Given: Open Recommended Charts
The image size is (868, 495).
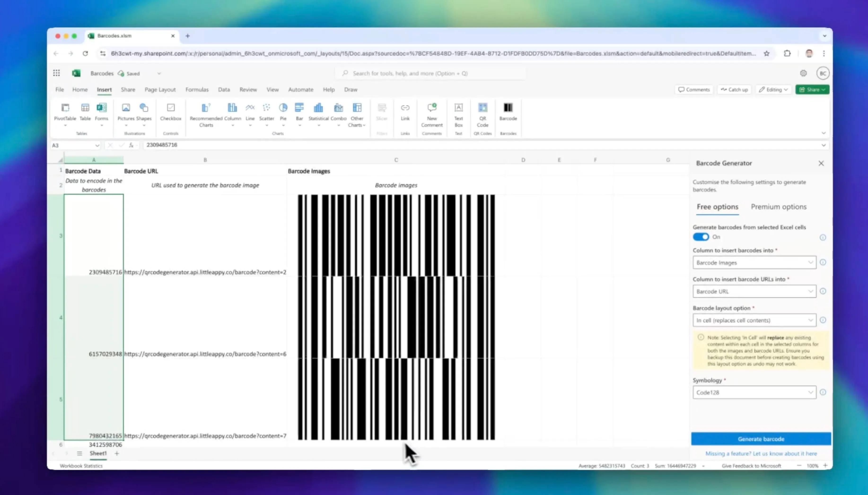Looking at the screenshot, I should (x=206, y=114).
